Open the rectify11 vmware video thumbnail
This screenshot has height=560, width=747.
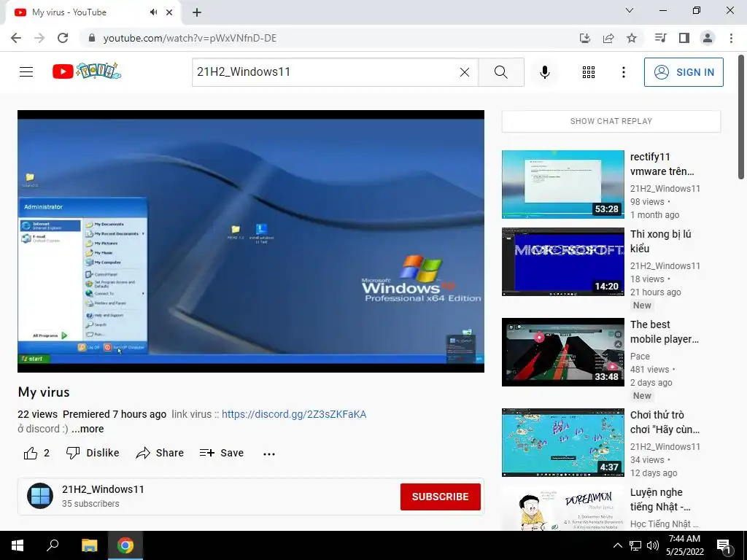(x=562, y=184)
